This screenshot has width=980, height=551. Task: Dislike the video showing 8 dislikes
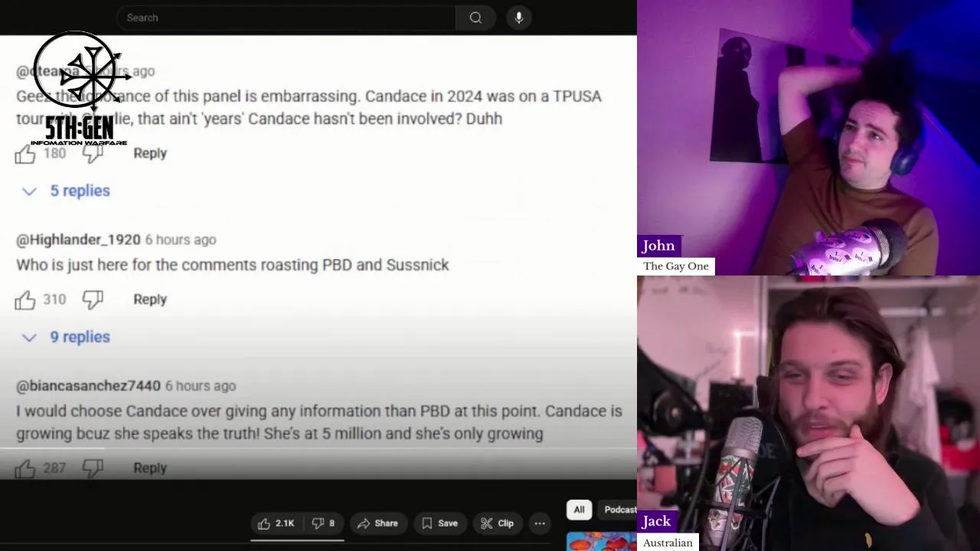pyautogui.click(x=323, y=523)
